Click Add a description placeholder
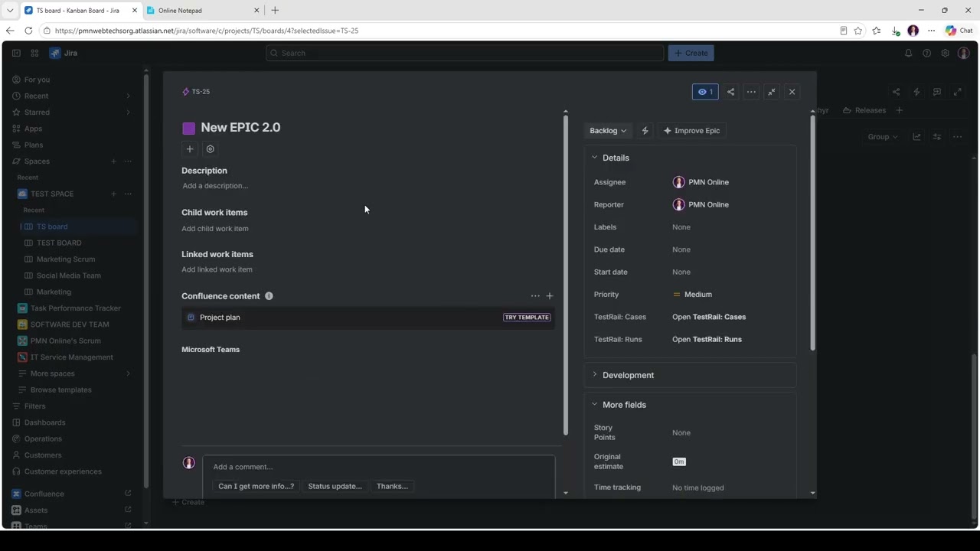 point(215,186)
